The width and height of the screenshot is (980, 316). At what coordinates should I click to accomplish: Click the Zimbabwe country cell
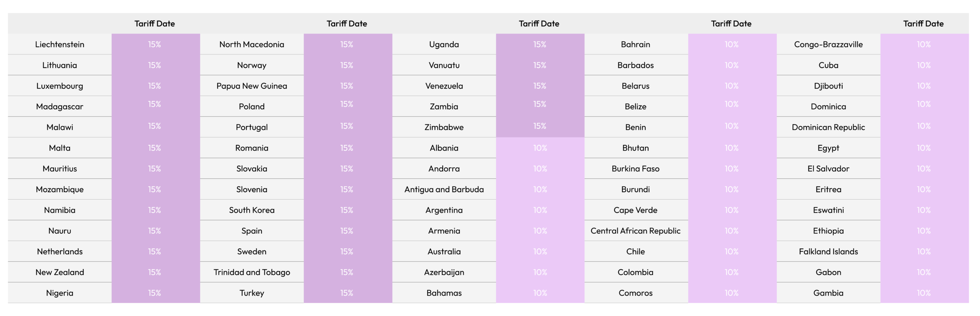(x=444, y=127)
